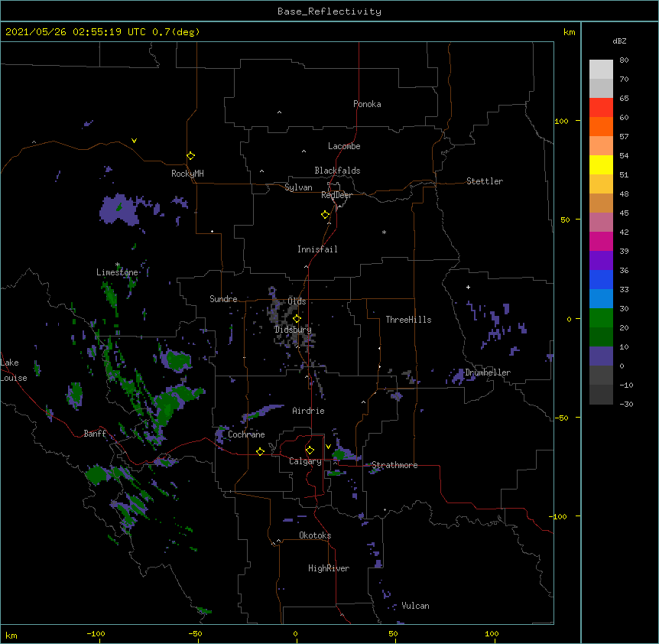
Task: Click the RockyMH label
Action: (x=187, y=174)
